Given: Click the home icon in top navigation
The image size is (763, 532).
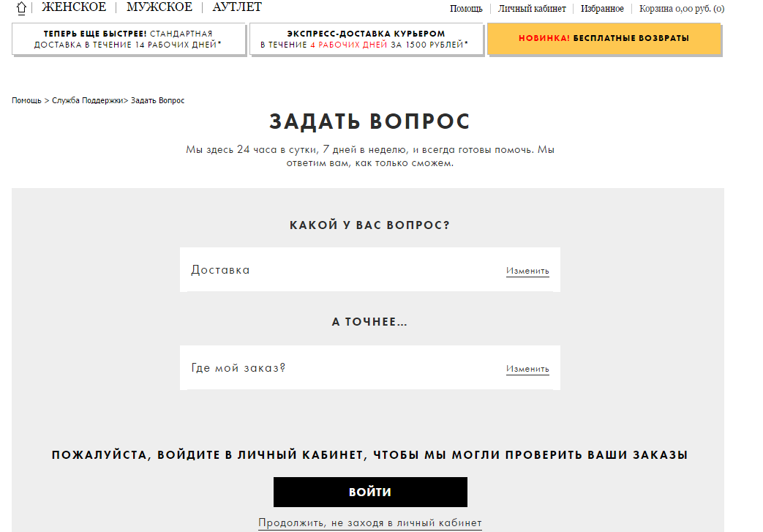Looking at the screenshot, I should 21,8.
